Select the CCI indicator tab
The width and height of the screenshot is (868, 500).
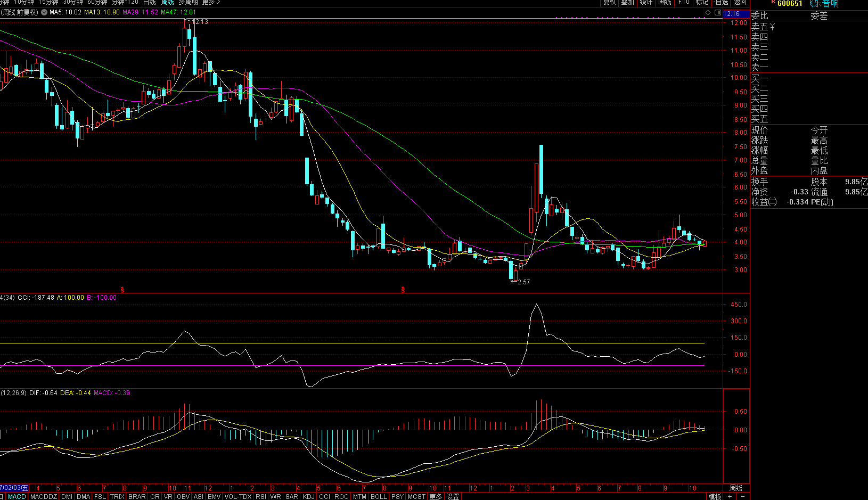[x=324, y=496]
